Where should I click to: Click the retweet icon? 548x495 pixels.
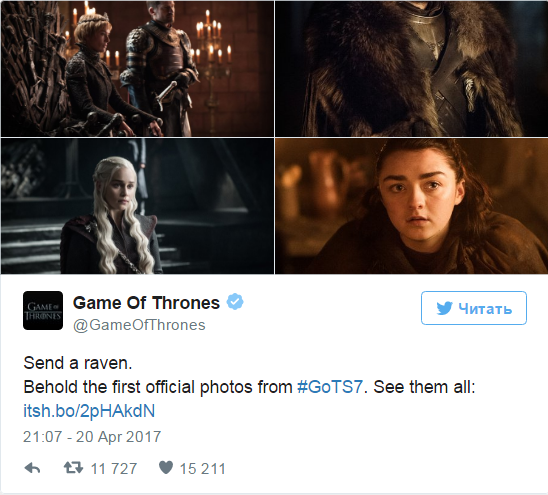point(73,467)
